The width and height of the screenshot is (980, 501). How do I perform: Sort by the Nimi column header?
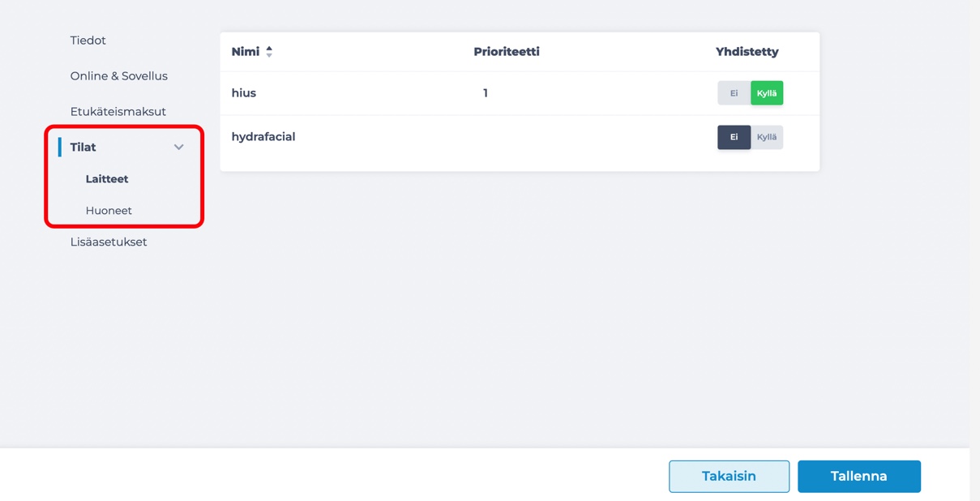tap(246, 52)
